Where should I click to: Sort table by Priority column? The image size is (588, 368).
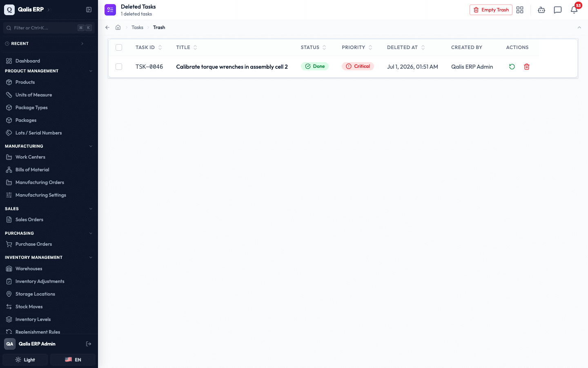[357, 47]
